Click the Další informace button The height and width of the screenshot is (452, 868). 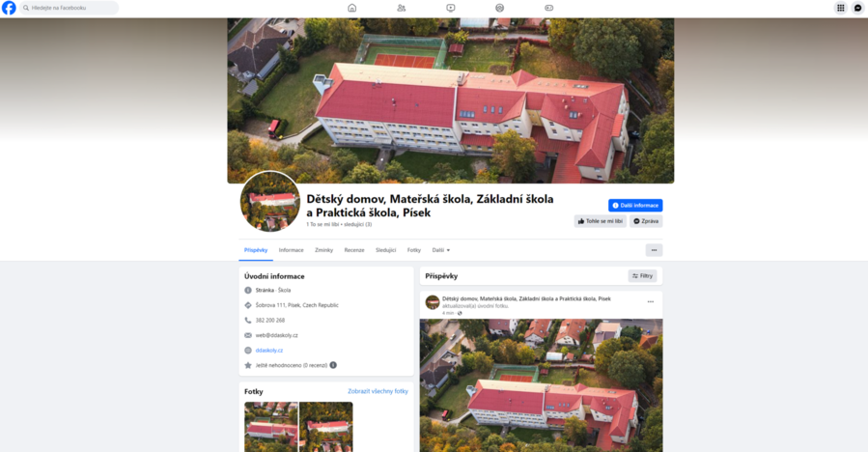635,206
